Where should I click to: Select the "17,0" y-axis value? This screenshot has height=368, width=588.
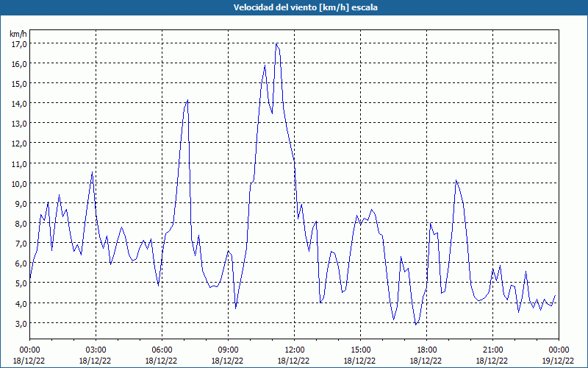point(19,44)
